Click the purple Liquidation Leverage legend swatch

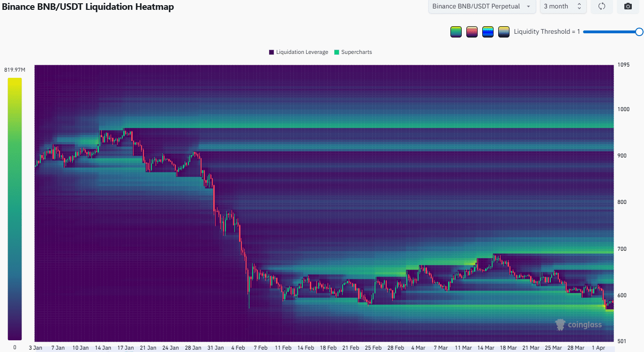click(270, 52)
